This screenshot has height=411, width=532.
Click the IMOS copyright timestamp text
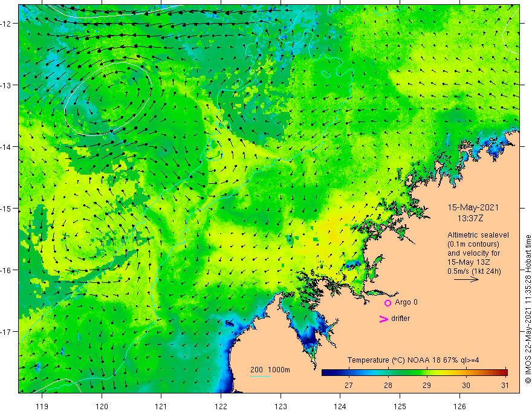pyautogui.click(x=528, y=309)
